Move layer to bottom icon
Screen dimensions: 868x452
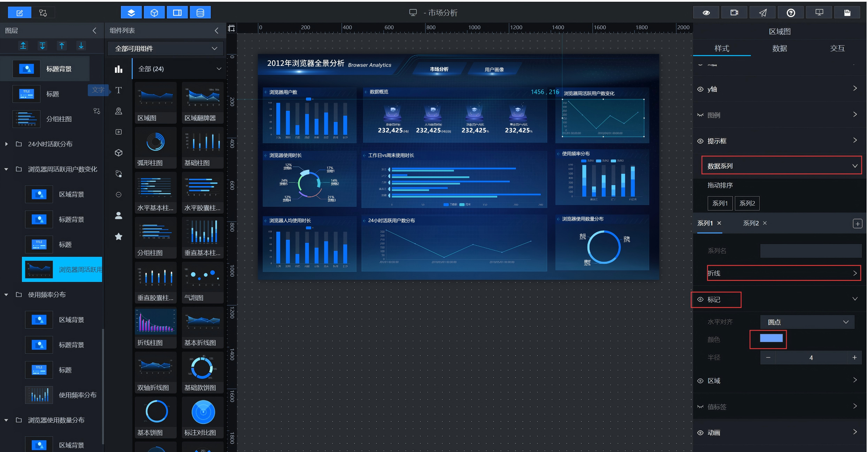coord(43,46)
